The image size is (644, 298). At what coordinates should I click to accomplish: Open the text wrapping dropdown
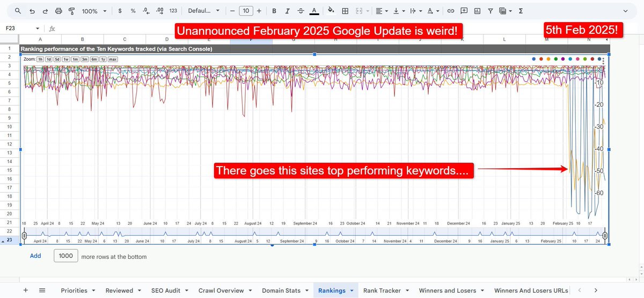(415, 11)
